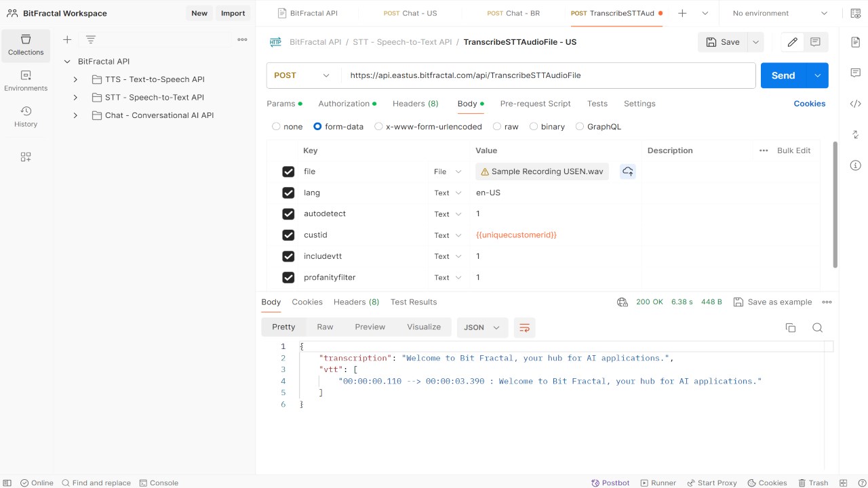Image resolution: width=868 pixels, height=488 pixels.
Task: Open the Trash from the status bar
Action: tap(812, 483)
